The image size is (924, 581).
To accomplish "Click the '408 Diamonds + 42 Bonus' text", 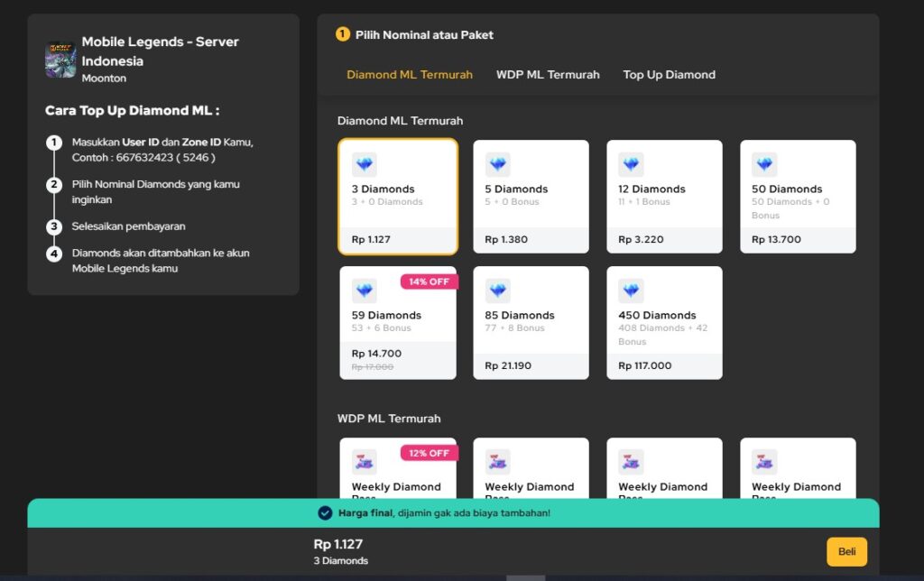I will point(663,334).
